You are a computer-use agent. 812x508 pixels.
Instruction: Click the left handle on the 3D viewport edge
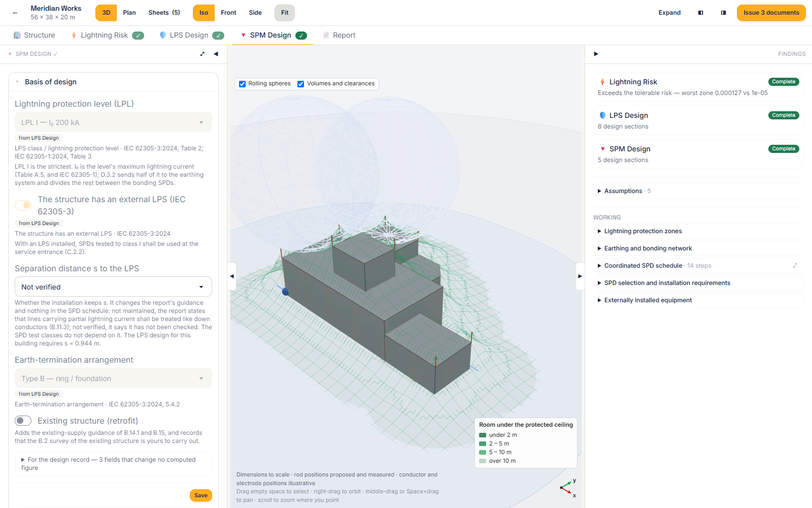click(x=232, y=276)
